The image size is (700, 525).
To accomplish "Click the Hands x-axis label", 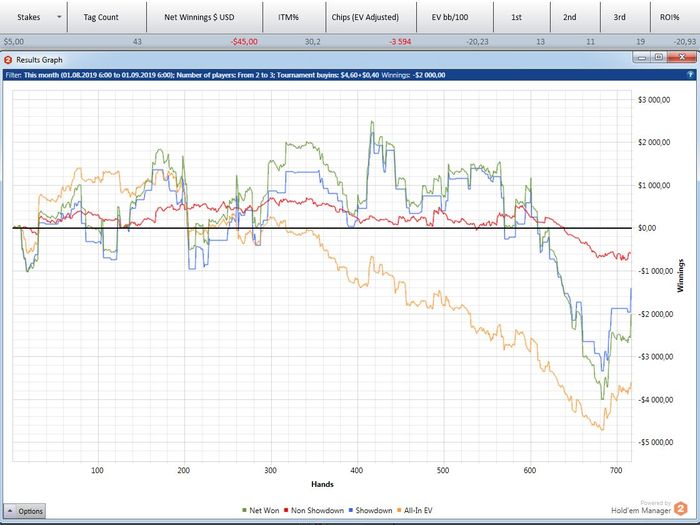I will (x=322, y=484).
